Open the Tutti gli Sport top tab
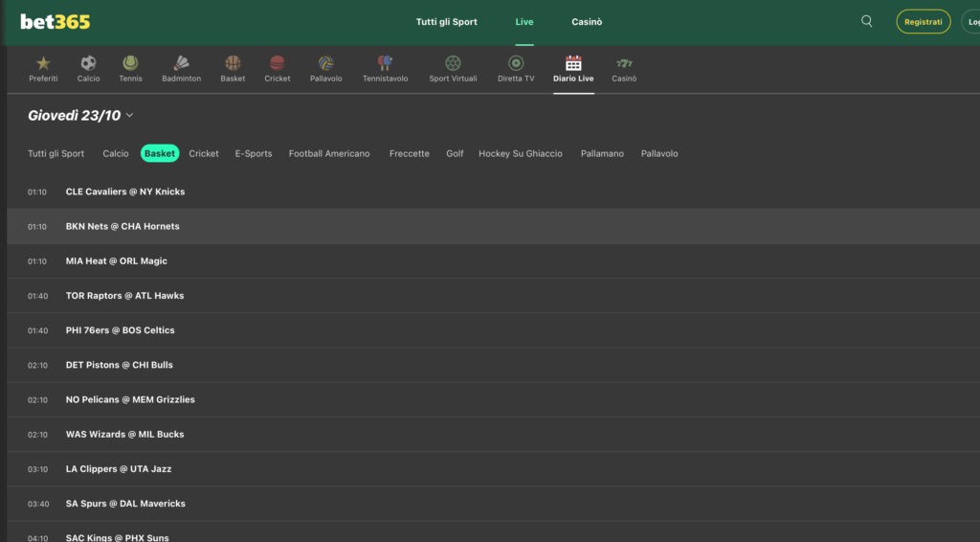 tap(446, 22)
